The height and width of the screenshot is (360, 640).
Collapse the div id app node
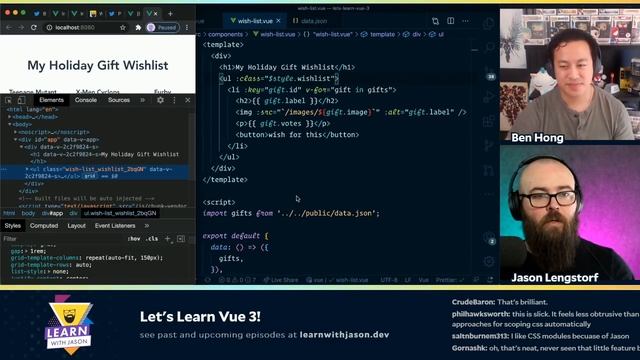pyautogui.click(x=16, y=139)
